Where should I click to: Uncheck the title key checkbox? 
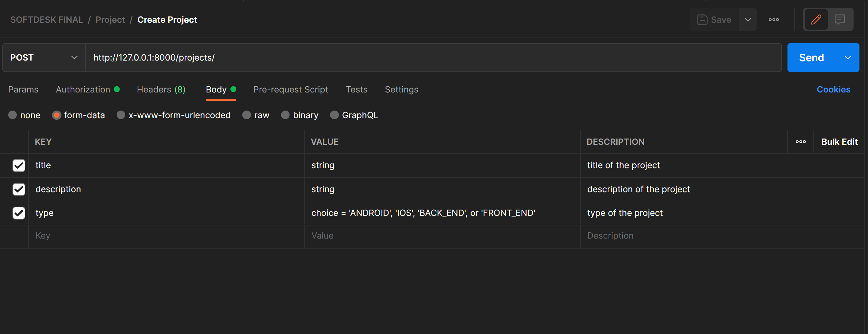[x=19, y=165]
